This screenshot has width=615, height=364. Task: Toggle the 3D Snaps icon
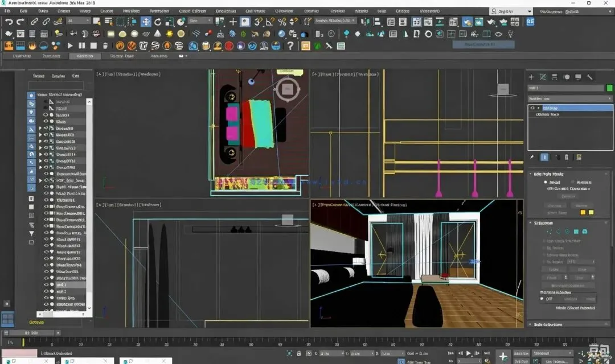258,22
